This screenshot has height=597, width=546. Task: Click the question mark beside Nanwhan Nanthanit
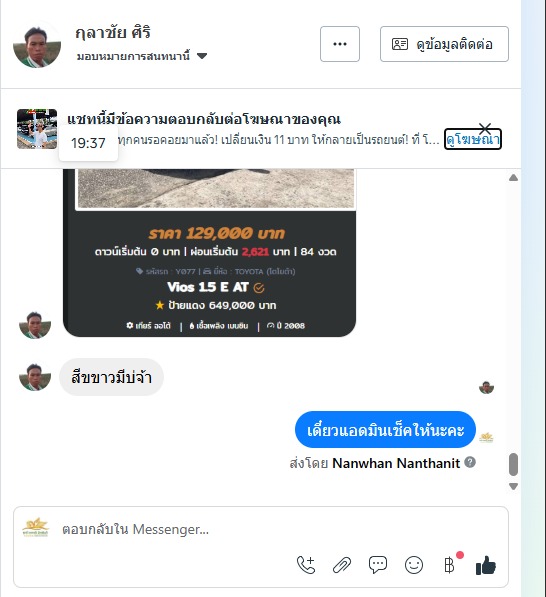point(470,462)
